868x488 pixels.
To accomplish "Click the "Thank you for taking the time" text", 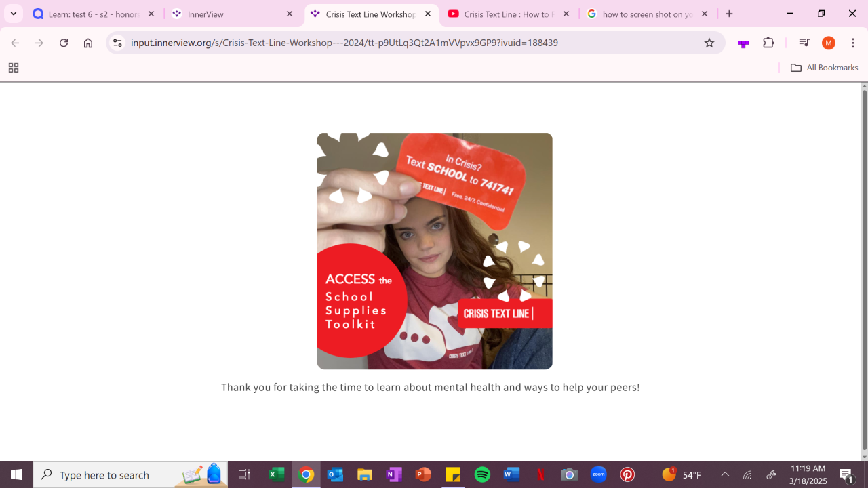I will (431, 388).
